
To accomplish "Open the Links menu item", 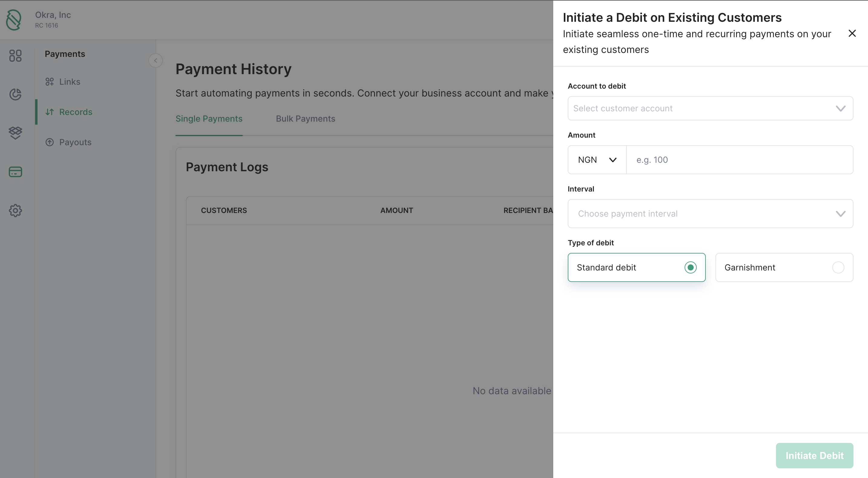I will 69,82.
